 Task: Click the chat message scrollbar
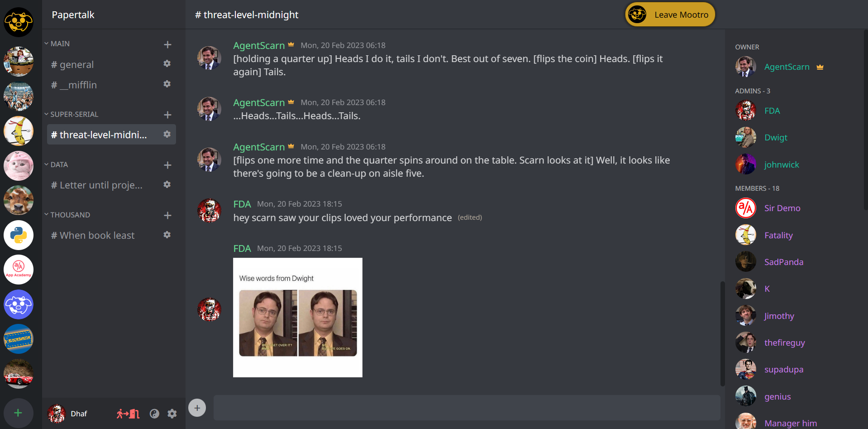click(722, 333)
